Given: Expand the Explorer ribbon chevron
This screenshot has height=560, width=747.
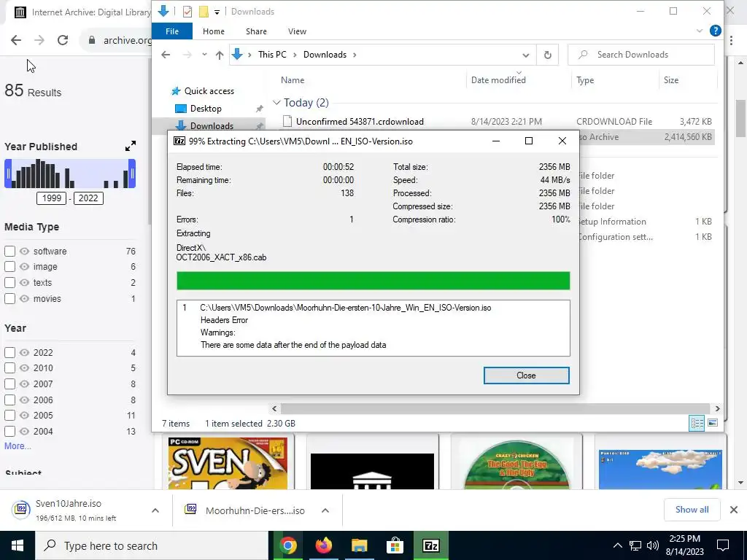Looking at the screenshot, I should coord(700,31).
